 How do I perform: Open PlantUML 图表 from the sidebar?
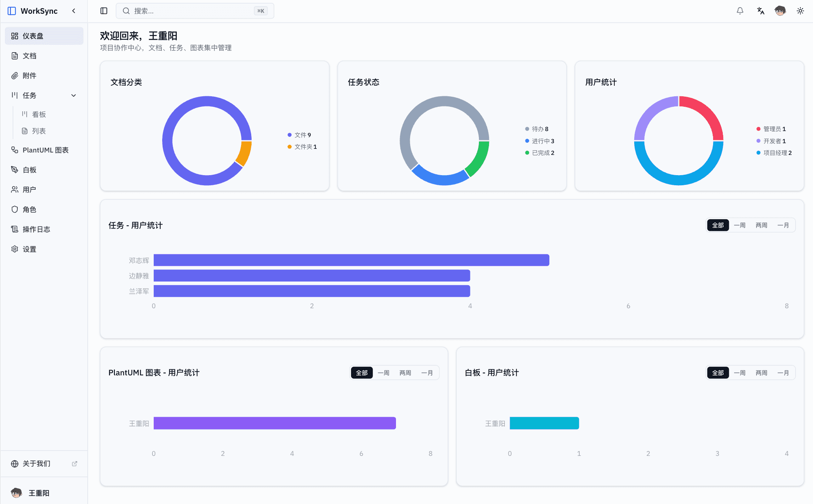click(x=45, y=150)
